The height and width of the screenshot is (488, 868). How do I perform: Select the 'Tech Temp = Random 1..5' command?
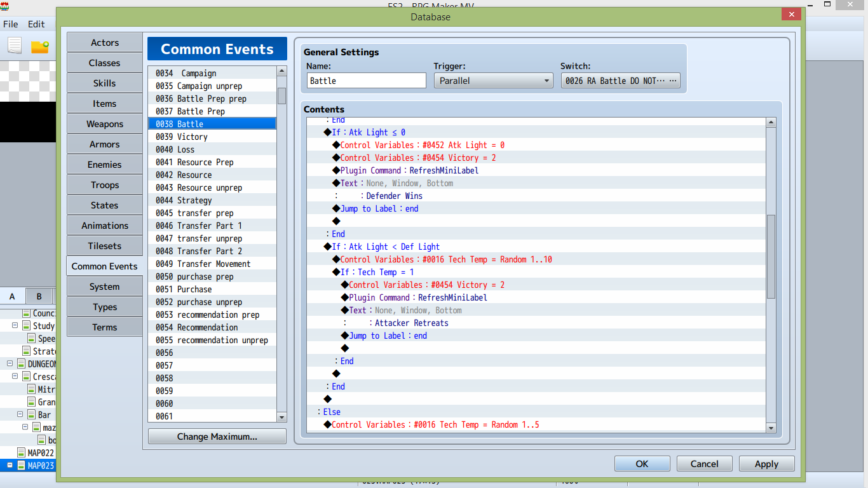tap(536, 424)
